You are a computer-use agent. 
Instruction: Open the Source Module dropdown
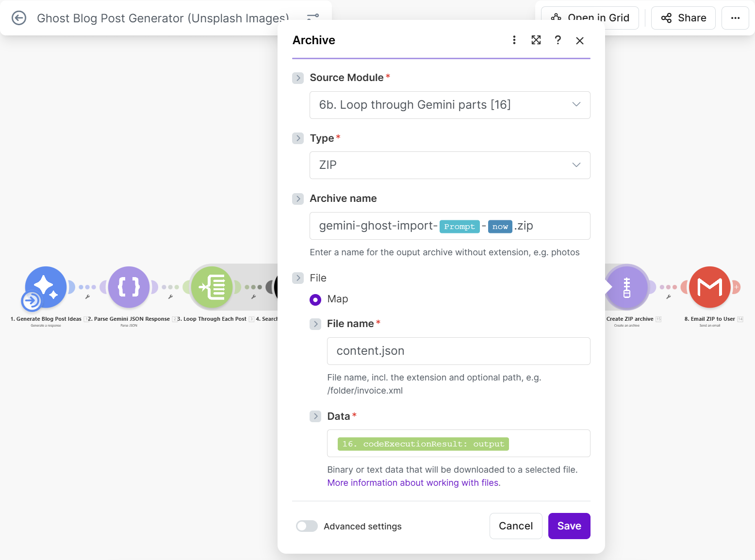pyautogui.click(x=449, y=105)
